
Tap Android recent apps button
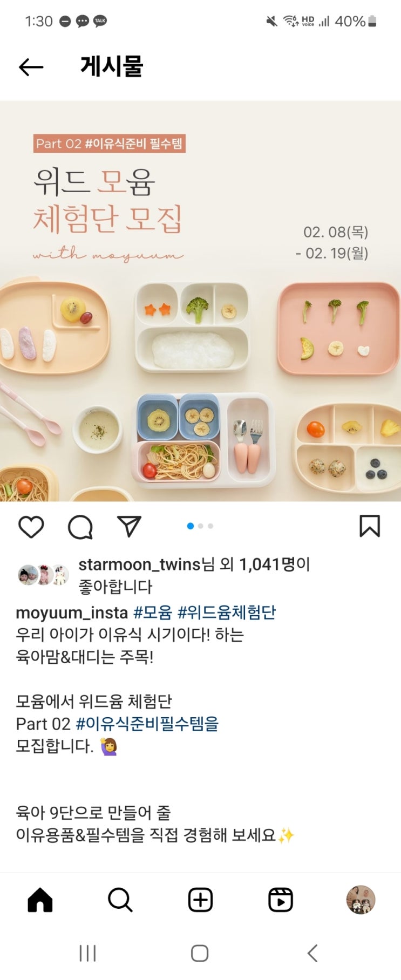87,953
